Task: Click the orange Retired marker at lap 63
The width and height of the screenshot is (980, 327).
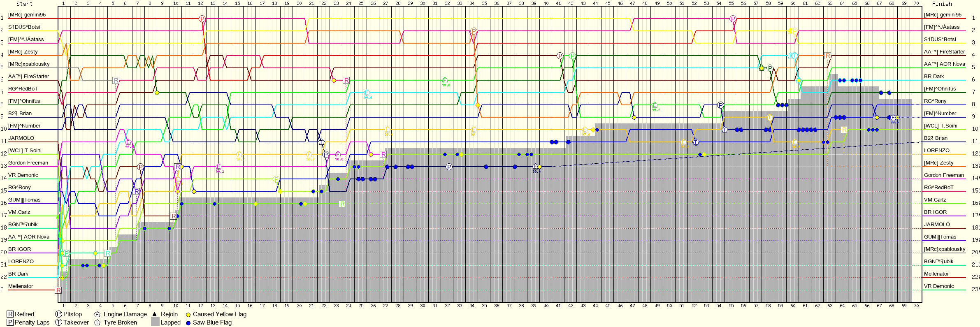Action: [x=827, y=56]
